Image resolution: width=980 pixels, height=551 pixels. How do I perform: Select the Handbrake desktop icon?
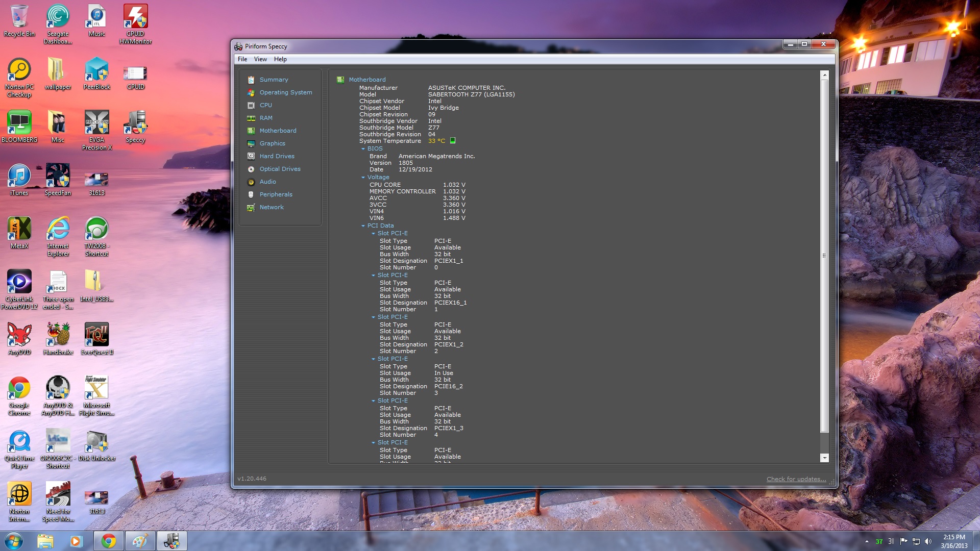pyautogui.click(x=58, y=339)
